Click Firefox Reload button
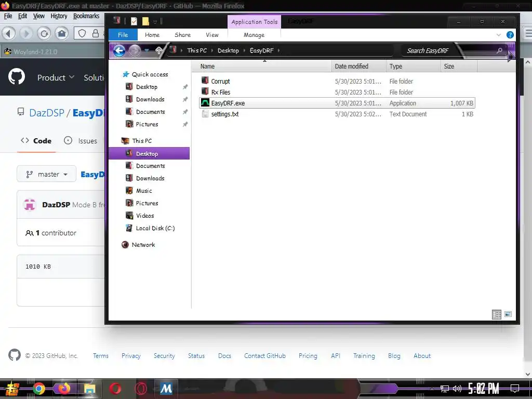The height and width of the screenshot is (399, 532). 44,33
